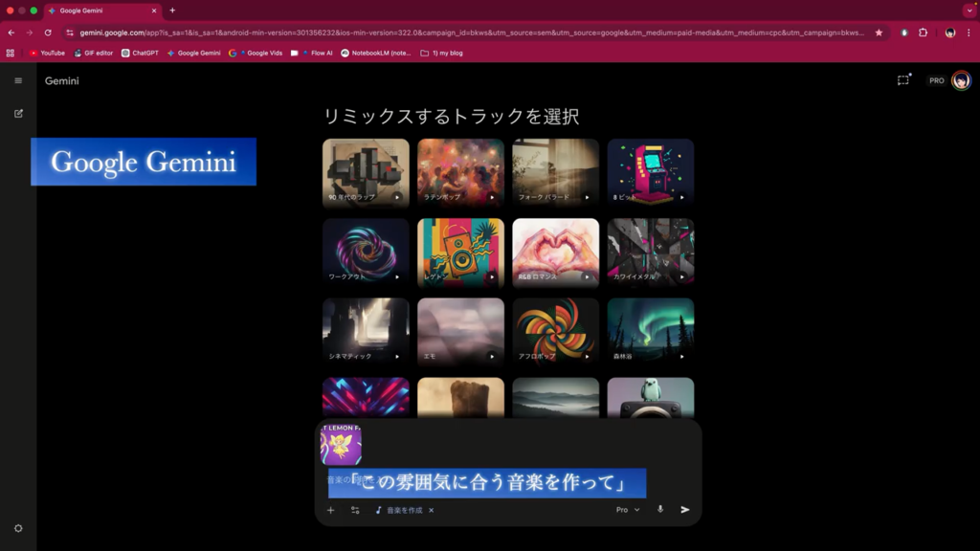Viewport: 980px width, 551px height.
Task: Play the ラテンポップ track preview
Action: point(492,197)
